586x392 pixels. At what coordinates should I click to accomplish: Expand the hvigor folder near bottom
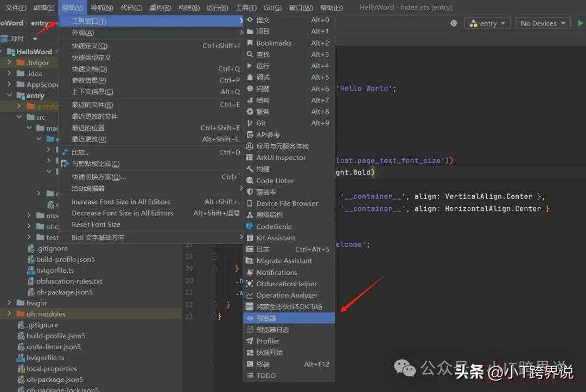[x=9, y=303]
